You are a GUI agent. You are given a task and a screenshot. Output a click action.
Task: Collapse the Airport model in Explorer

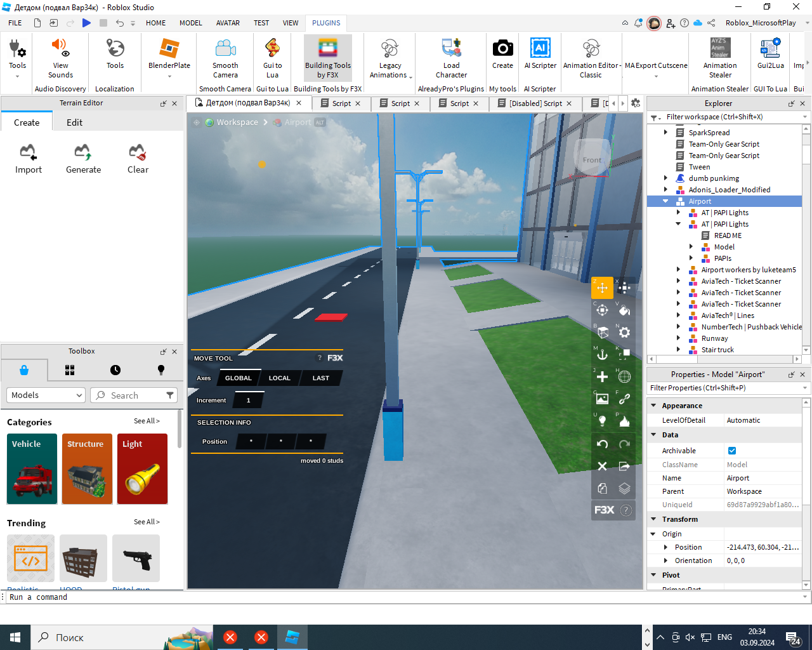pyautogui.click(x=665, y=201)
